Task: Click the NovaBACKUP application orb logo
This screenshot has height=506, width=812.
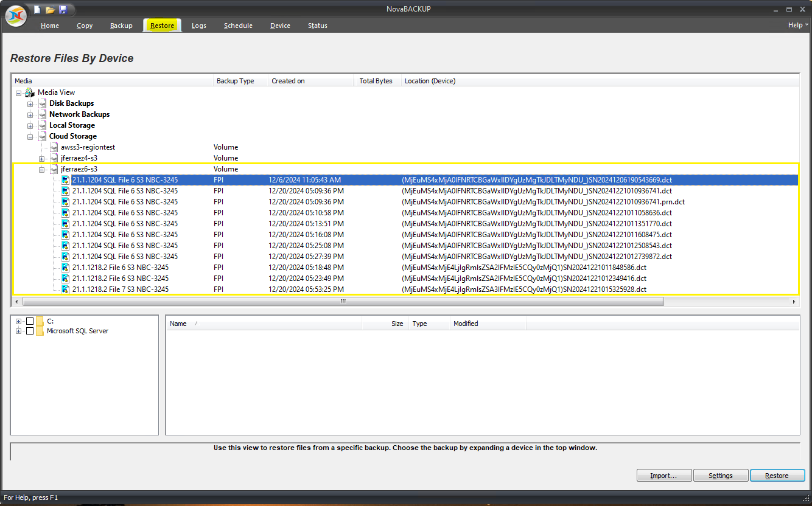Action: [x=16, y=16]
